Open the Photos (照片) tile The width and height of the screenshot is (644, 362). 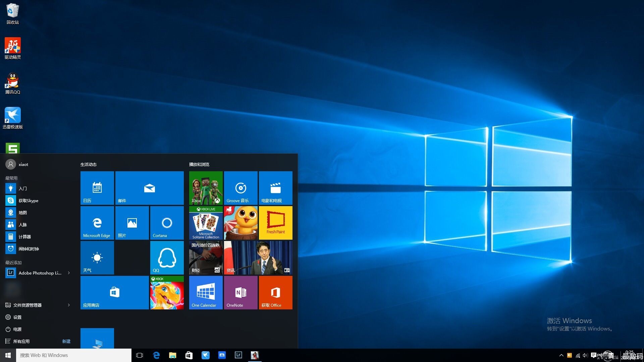132,223
